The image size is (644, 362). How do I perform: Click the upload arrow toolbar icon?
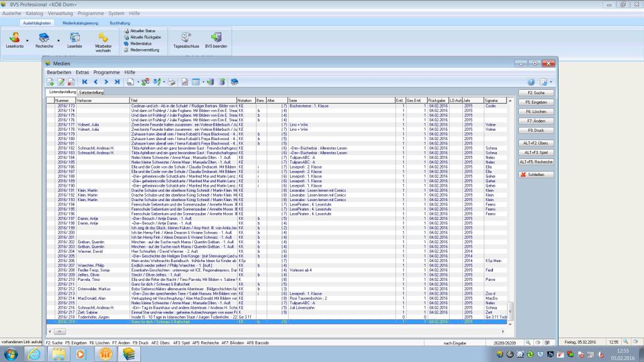point(222,82)
